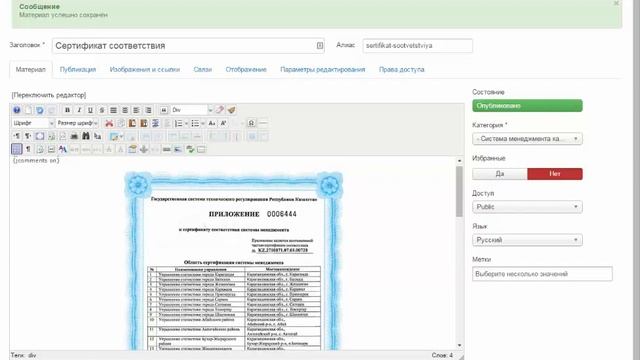Open the Язык Русский dropdown
This screenshot has width=640, height=360.
[527, 240]
